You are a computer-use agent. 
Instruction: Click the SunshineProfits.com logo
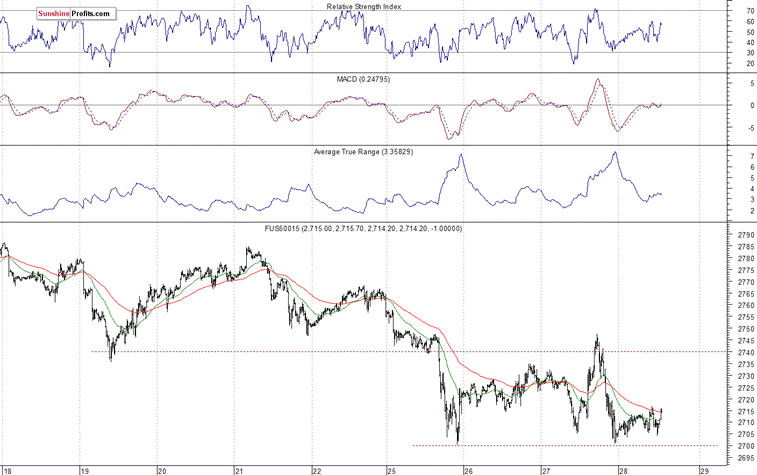click(x=76, y=14)
